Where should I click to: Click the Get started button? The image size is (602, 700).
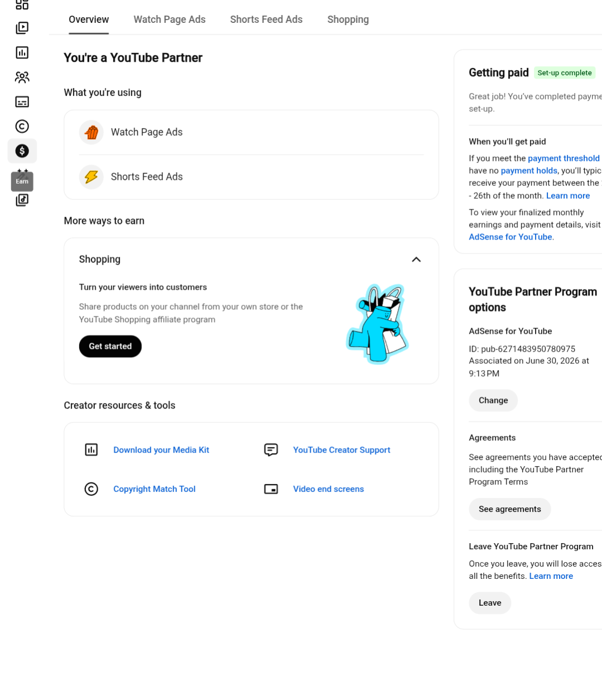point(110,346)
